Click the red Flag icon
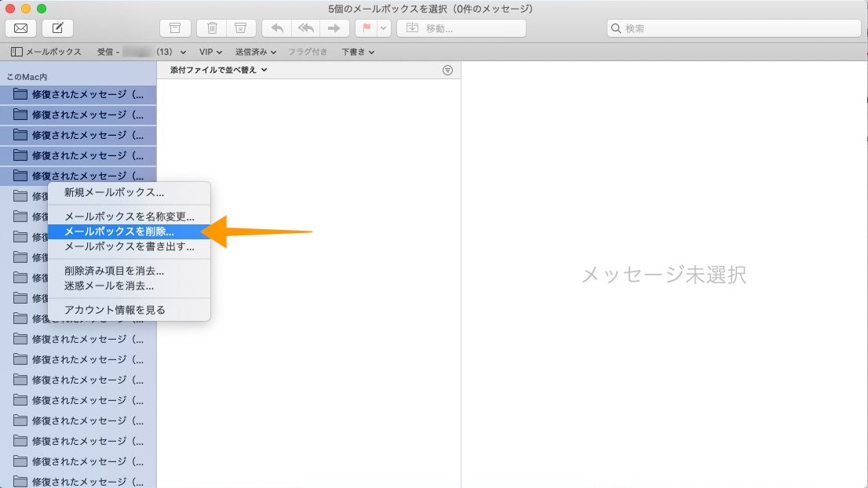This screenshot has width=868, height=488. click(367, 28)
